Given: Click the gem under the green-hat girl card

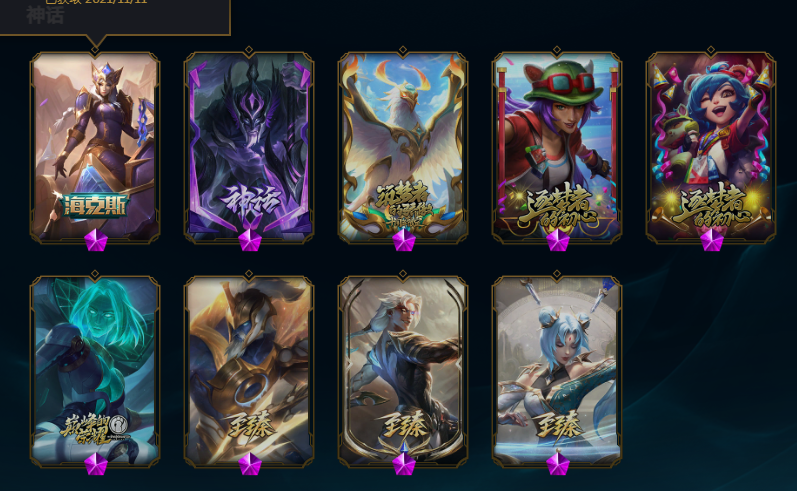Looking at the screenshot, I should 558,240.
